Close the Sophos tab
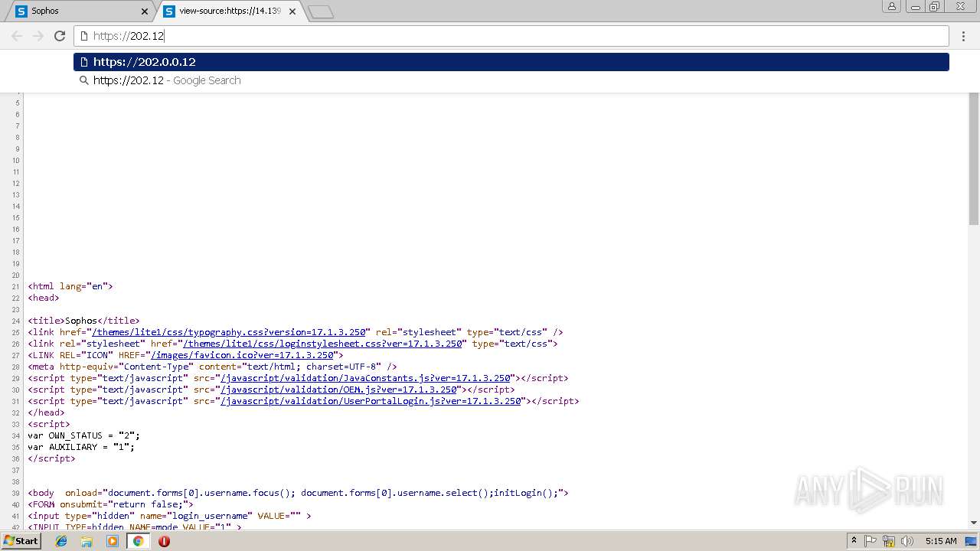The image size is (980, 551). [145, 11]
